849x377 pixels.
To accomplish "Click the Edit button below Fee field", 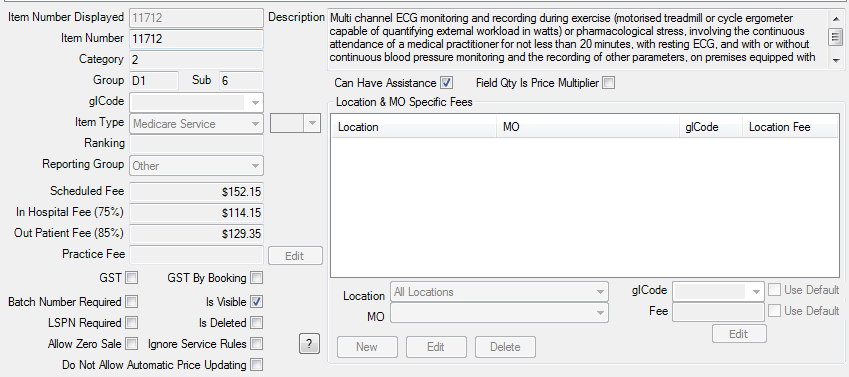I will (739, 334).
